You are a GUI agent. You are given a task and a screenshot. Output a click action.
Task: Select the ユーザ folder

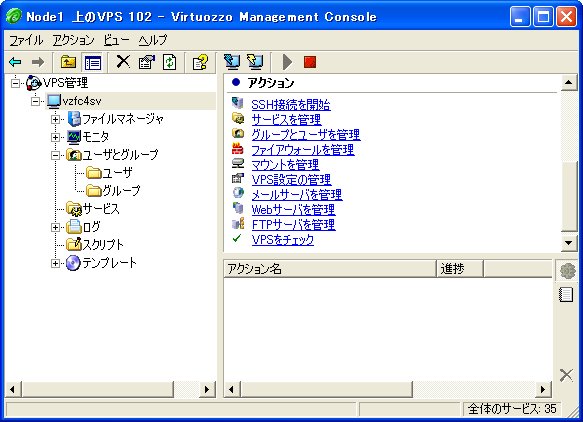(x=117, y=173)
